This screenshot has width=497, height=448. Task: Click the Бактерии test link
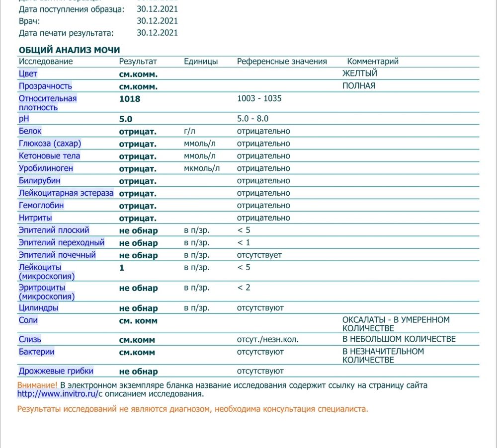(36, 352)
